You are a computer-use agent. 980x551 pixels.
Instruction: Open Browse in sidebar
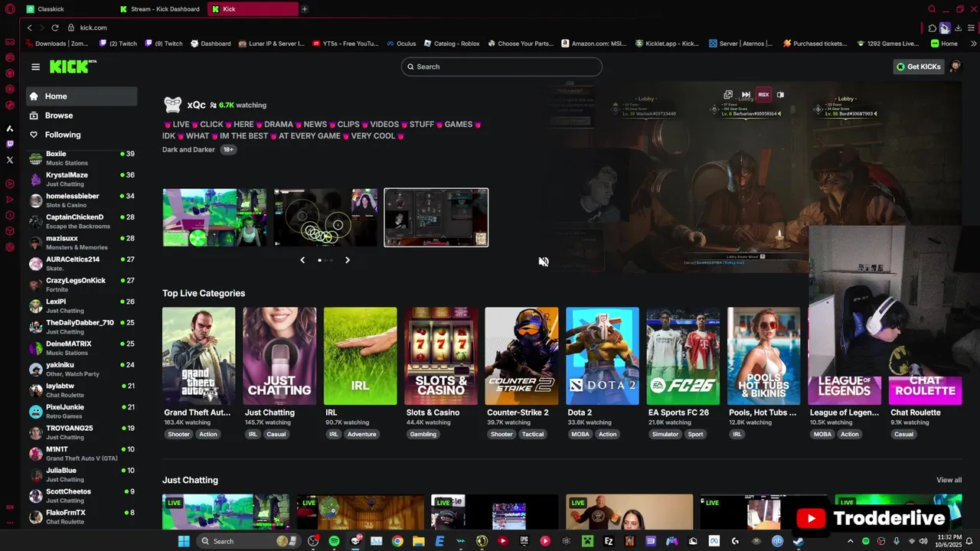point(81,116)
